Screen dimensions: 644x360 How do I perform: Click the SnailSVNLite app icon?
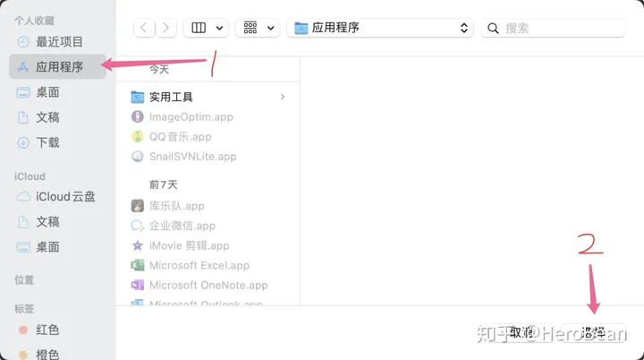pyautogui.click(x=137, y=157)
